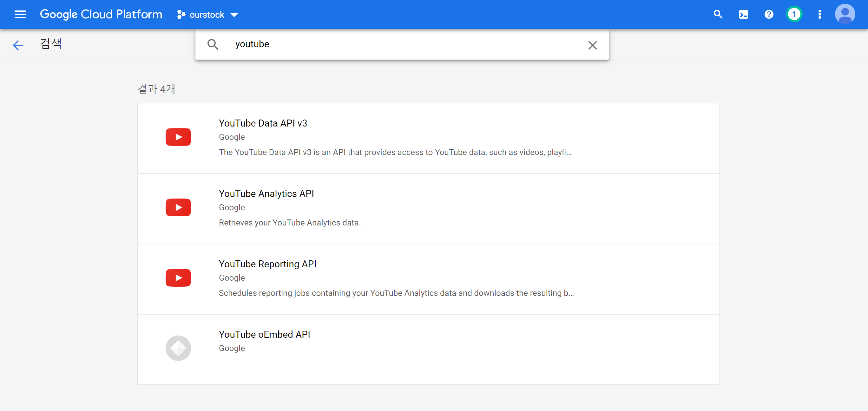Screen dimensions: 868x411
Task: Click the 'Schedules reporting jobs' description
Action: point(396,293)
